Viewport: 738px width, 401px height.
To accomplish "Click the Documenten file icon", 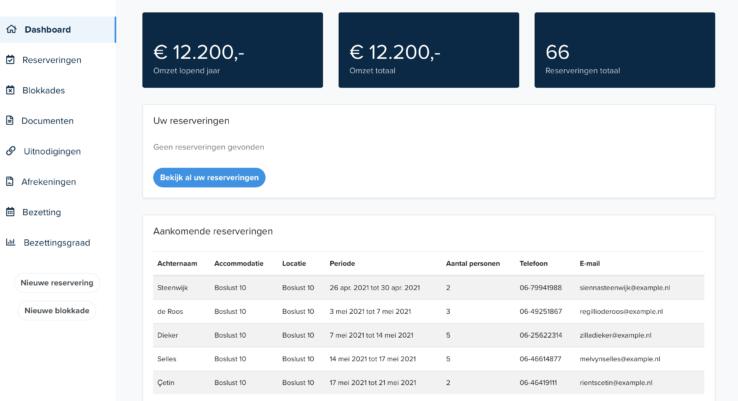I will pos(10,120).
